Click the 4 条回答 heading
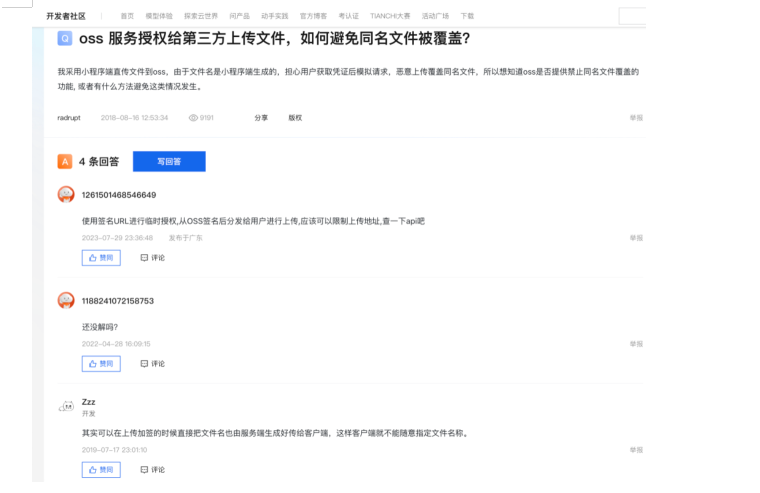Image resolution: width=760 pixels, height=493 pixels. point(99,161)
